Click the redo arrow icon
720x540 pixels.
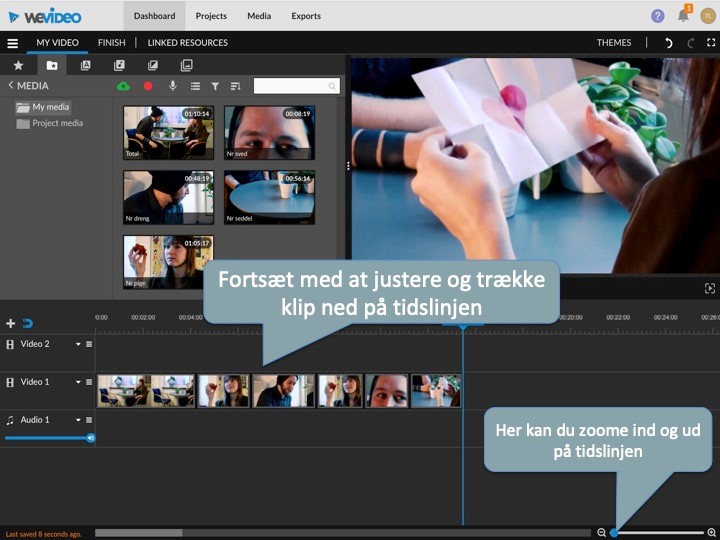click(x=690, y=43)
